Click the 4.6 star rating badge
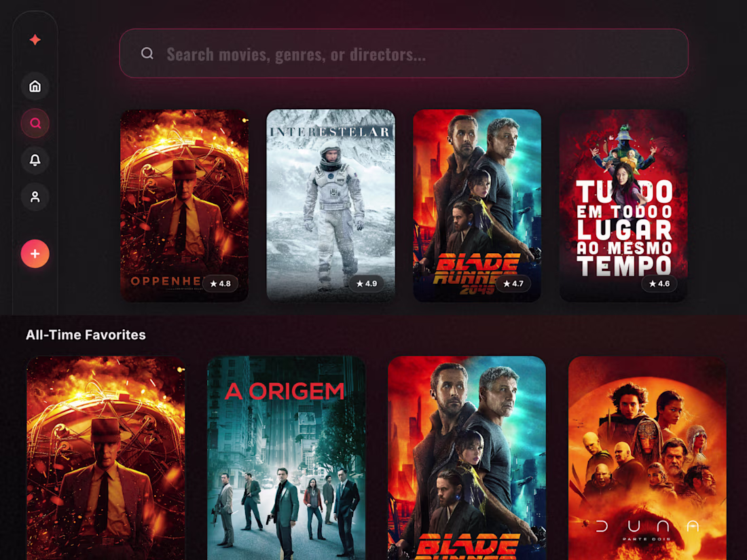Viewport: 747px width, 560px height. coord(659,283)
